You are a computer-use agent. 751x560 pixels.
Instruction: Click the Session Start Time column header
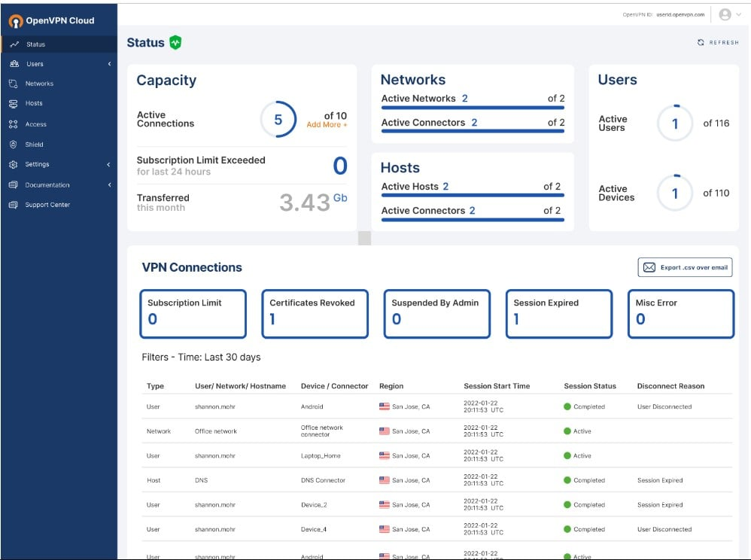(497, 385)
